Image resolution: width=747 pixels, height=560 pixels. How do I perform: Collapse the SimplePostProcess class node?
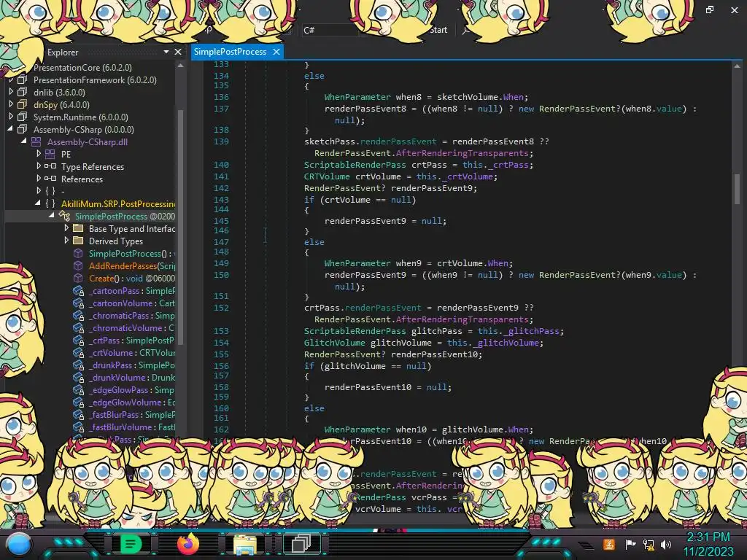pos(52,215)
